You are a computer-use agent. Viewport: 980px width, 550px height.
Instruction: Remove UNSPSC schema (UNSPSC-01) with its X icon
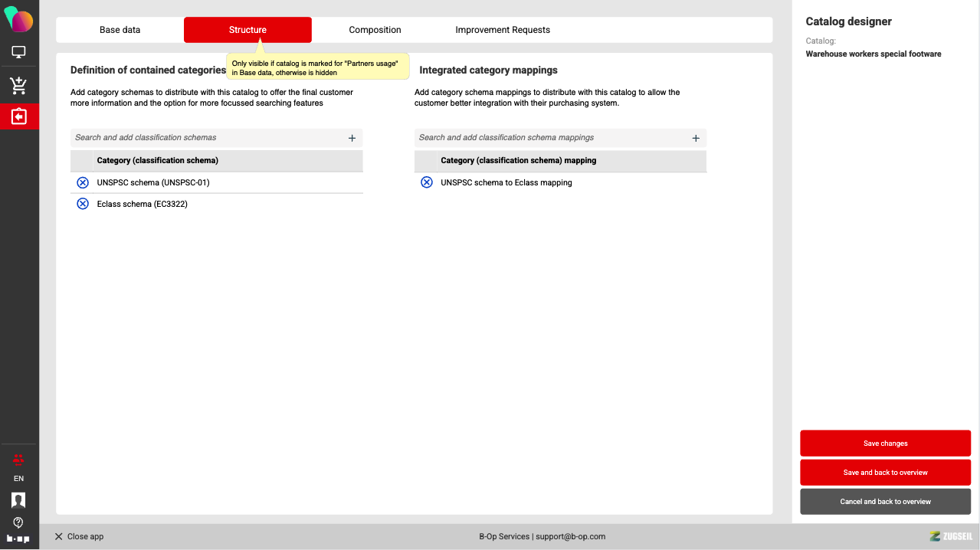click(x=83, y=183)
